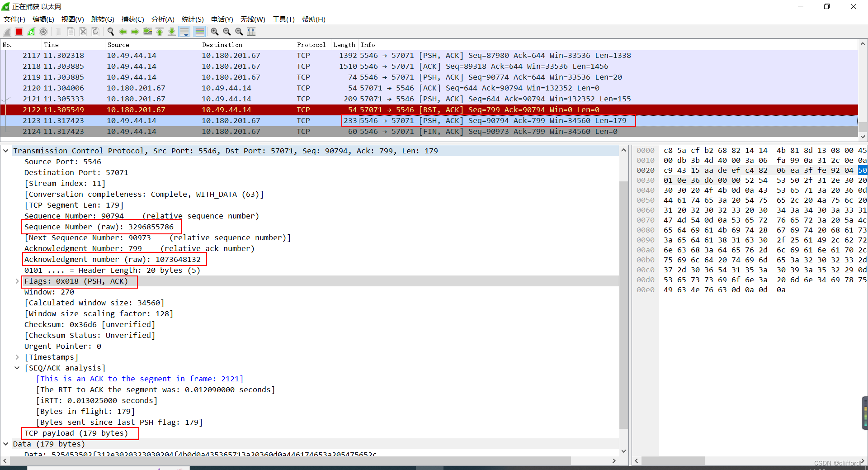Expand the [Timestamps] node

tap(17, 357)
